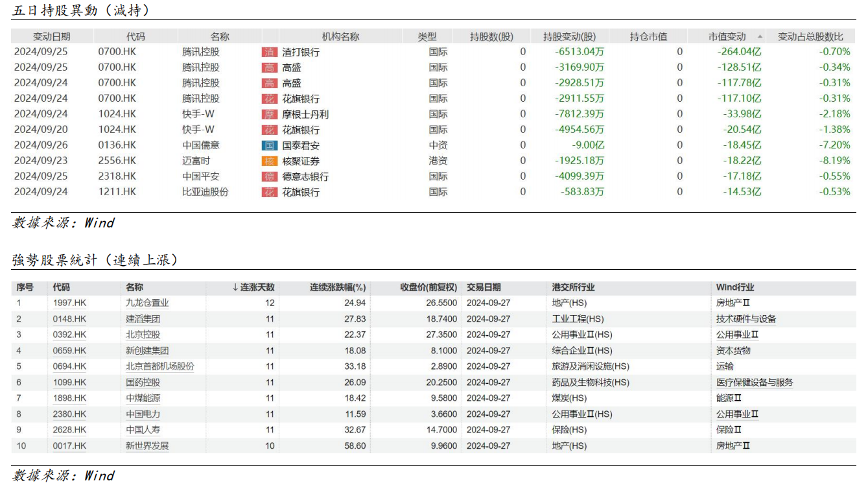This screenshot has width=868, height=498.
Task: Click the stock name 中煤能源
Action: (x=143, y=398)
